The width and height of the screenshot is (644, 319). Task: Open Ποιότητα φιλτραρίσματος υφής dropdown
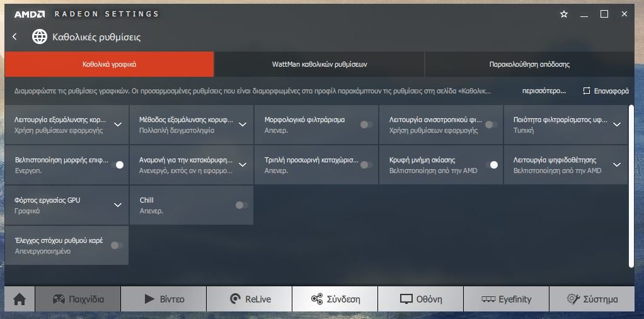coord(617,124)
